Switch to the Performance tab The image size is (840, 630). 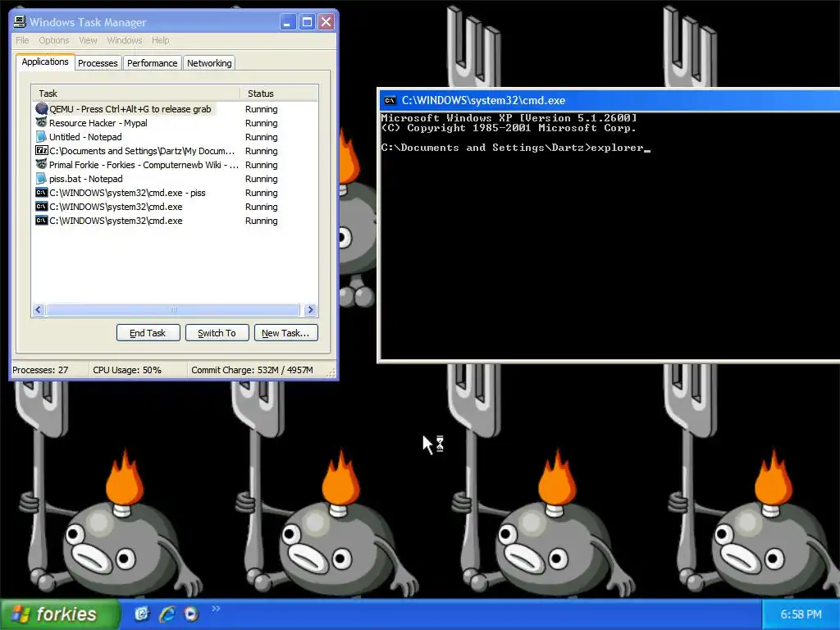[152, 63]
